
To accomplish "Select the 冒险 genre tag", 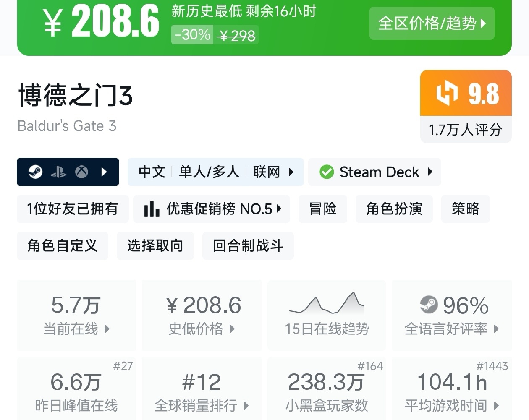I will [x=323, y=209].
